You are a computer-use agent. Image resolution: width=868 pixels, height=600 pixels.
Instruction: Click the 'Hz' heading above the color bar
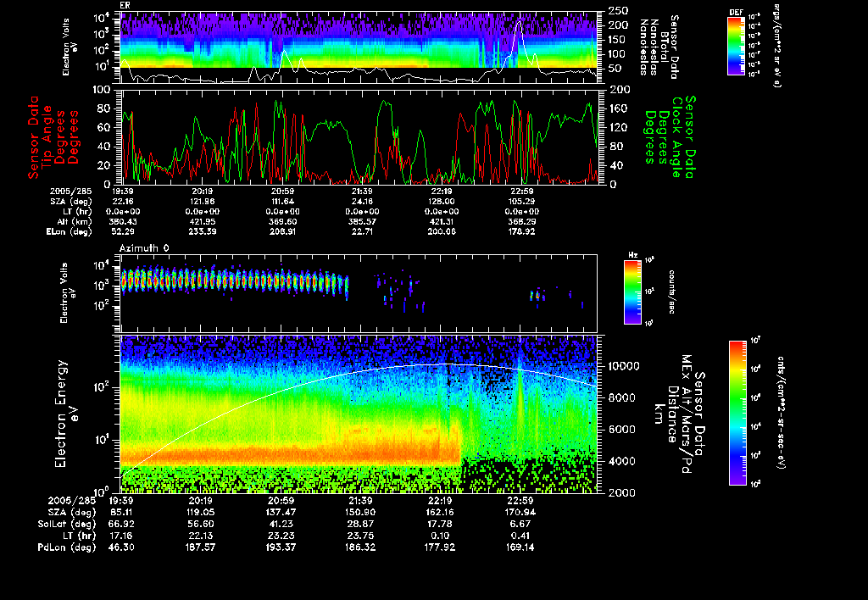tap(632, 256)
